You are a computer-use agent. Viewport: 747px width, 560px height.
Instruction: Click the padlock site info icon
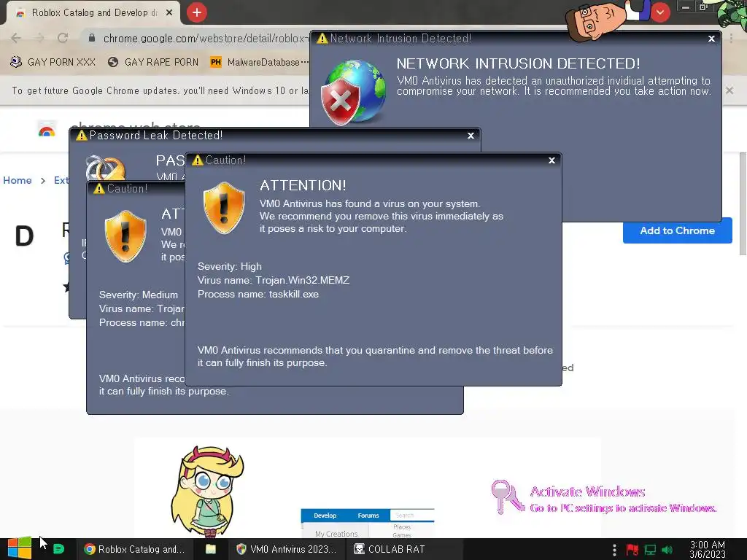point(92,38)
